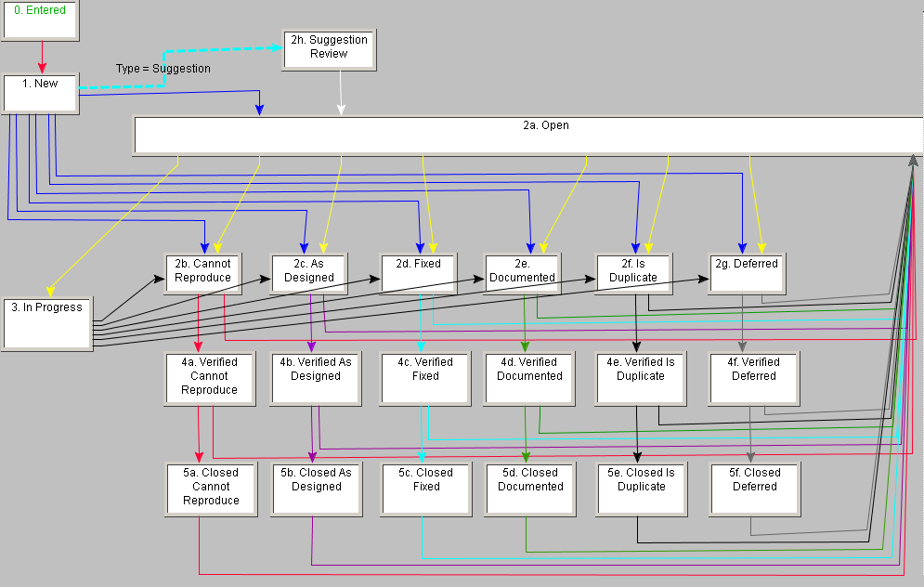This screenshot has width=924, height=587.
Task: Click the "2b. Cannot Reproduce" box
Action: (x=203, y=272)
